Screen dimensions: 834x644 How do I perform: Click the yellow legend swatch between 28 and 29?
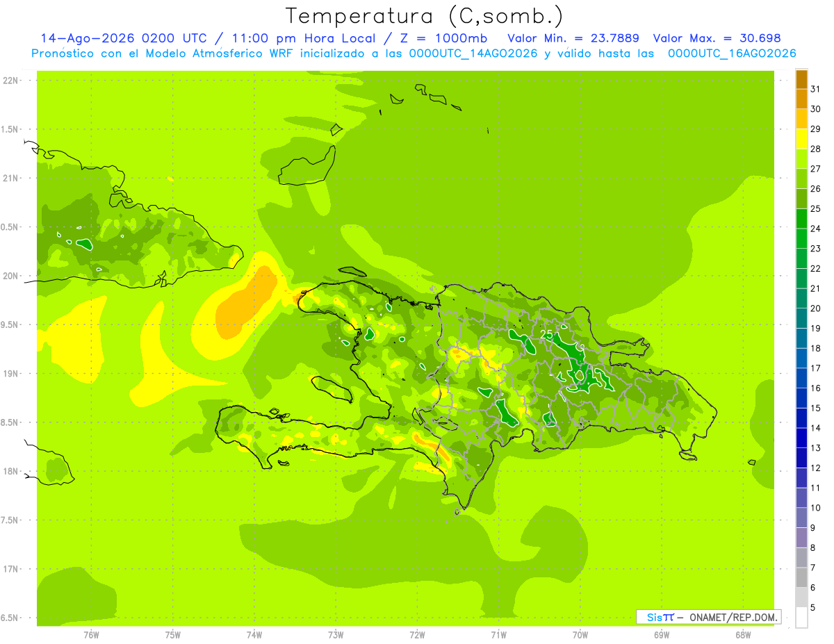[801, 139]
